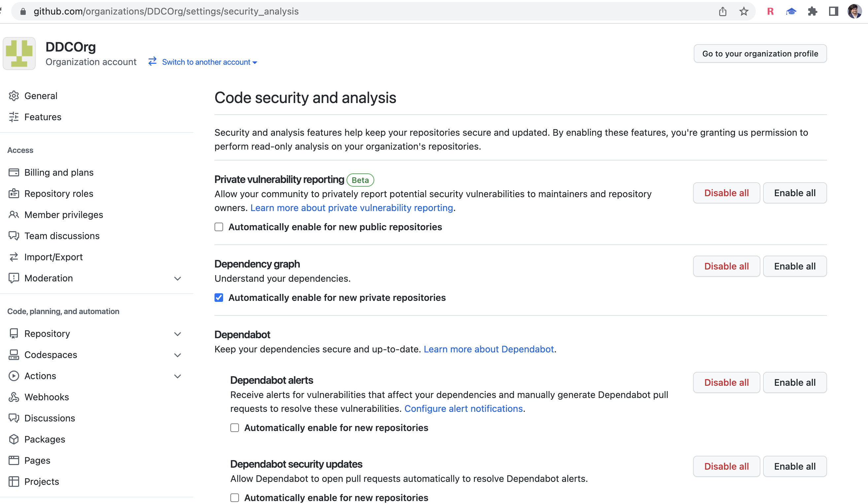Open Repository roles settings
The width and height of the screenshot is (868, 504).
click(59, 194)
